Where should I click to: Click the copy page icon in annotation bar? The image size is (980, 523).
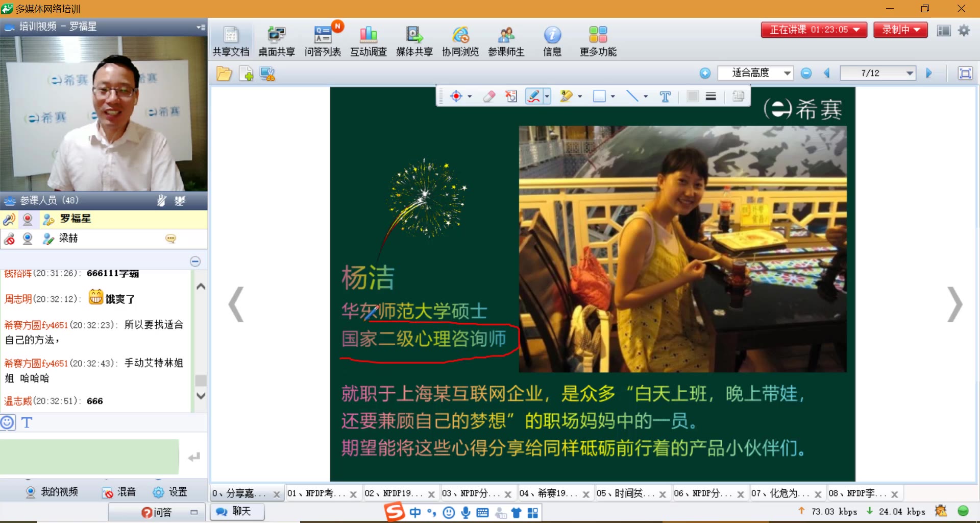(x=738, y=96)
